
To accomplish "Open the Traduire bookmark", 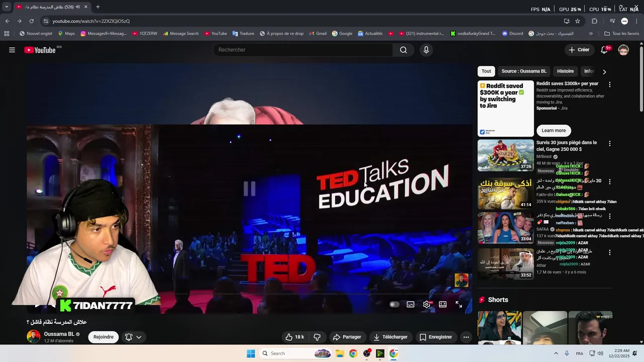I will 243,34.
